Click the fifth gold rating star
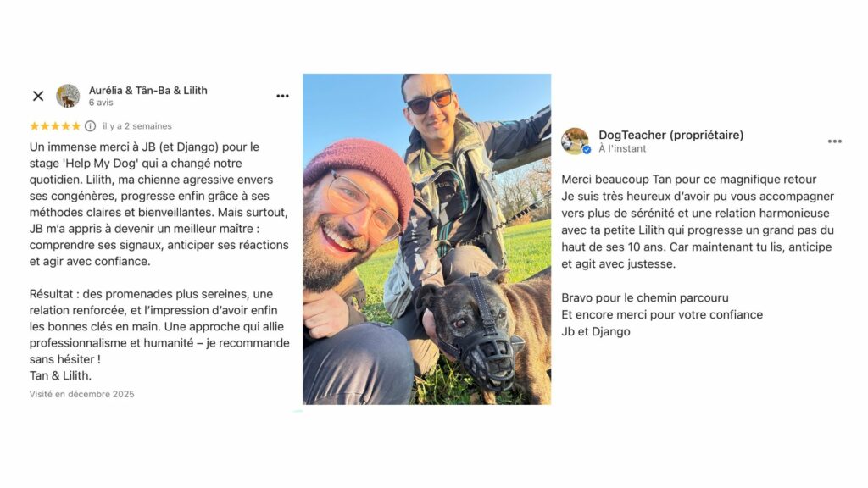The height and width of the screenshot is (488, 868). pos(75,126)
